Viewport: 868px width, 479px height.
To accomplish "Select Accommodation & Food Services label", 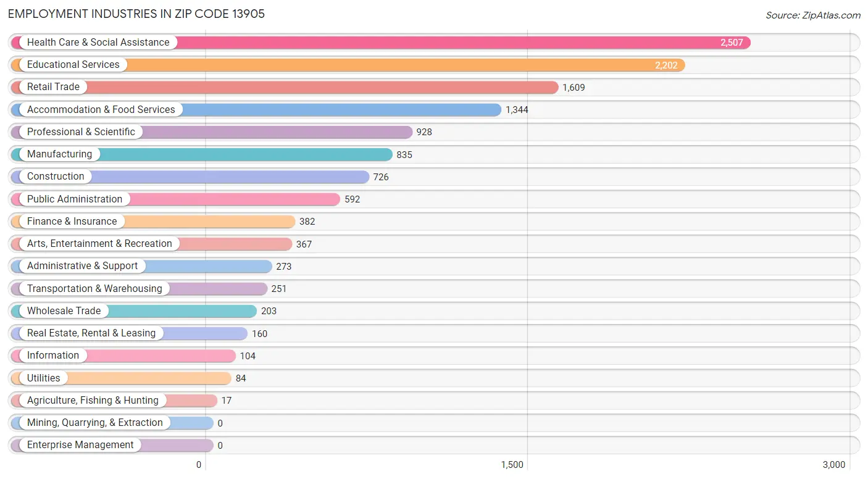I will tap(101, 110).
